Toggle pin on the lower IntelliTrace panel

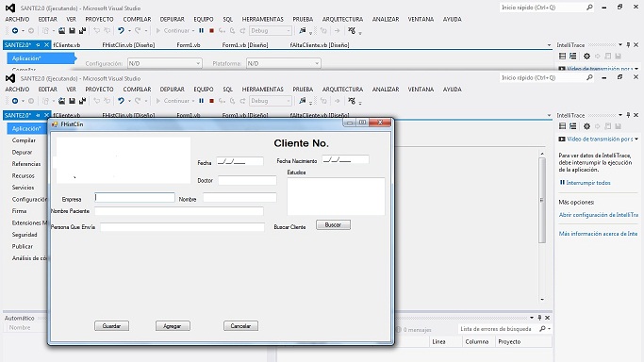(x=628, y=115)
